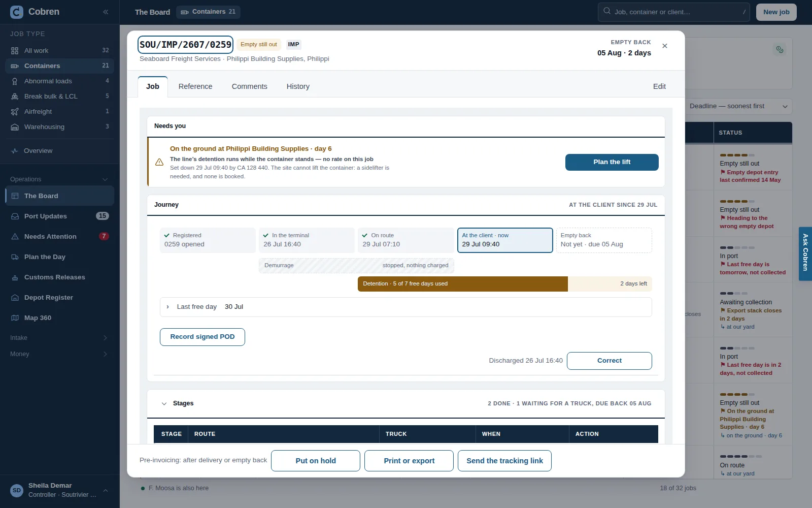The image size is (812, 508).
Task: Click Correct next to Discharged time
Action: (x=609, y=361)
